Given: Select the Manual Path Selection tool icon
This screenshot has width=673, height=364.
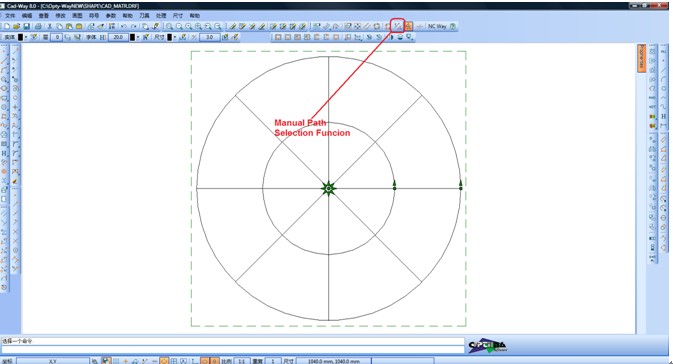Looking at the screenshot, I should click(x=398, y=26).
